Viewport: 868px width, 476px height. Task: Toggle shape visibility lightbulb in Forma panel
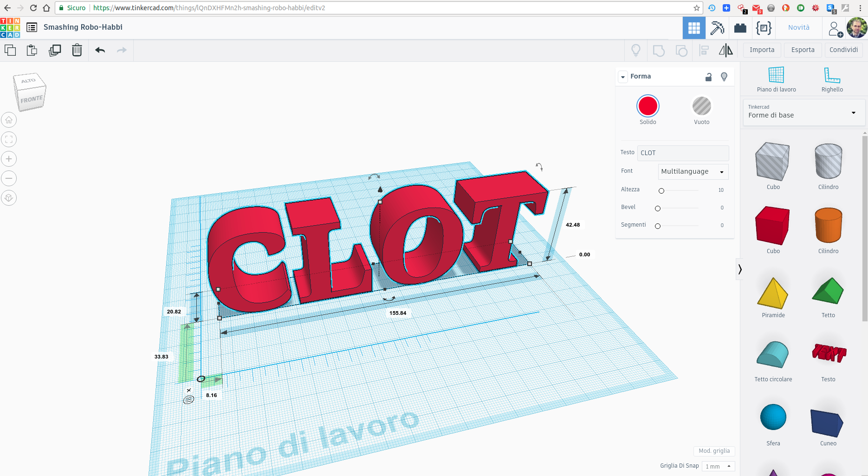coord(724,77)
